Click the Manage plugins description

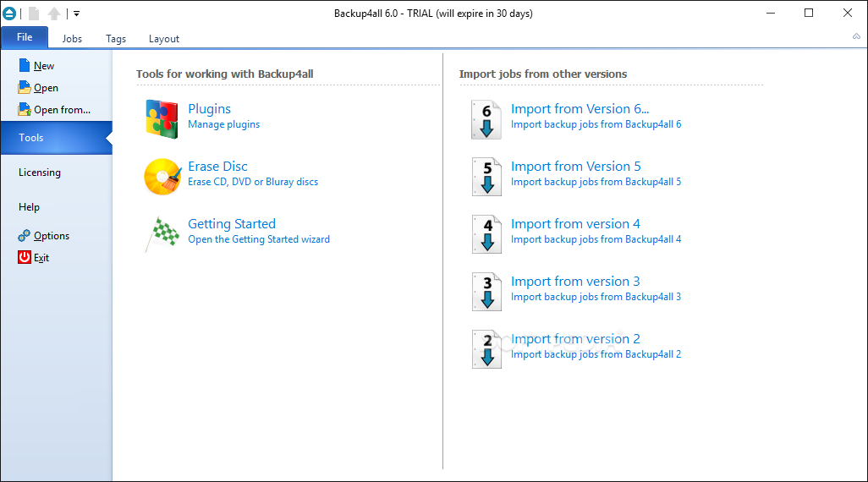(223, 124)
